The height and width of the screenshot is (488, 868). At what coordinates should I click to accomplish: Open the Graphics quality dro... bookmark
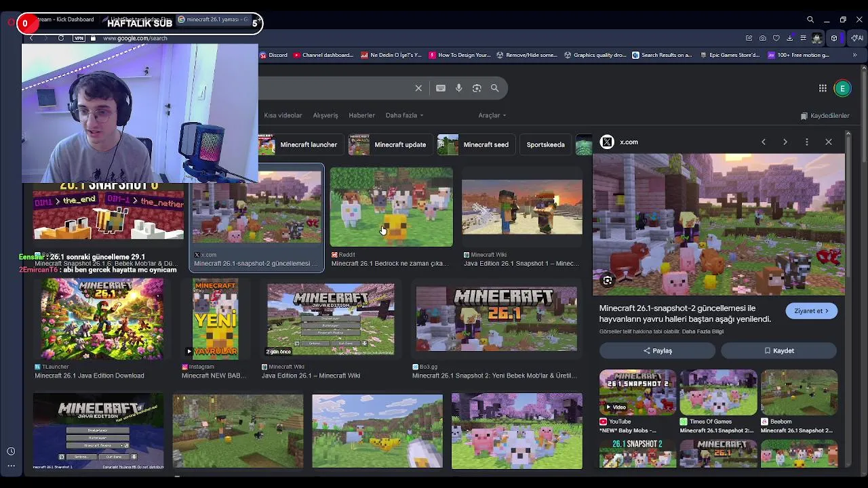pos(595,55)
